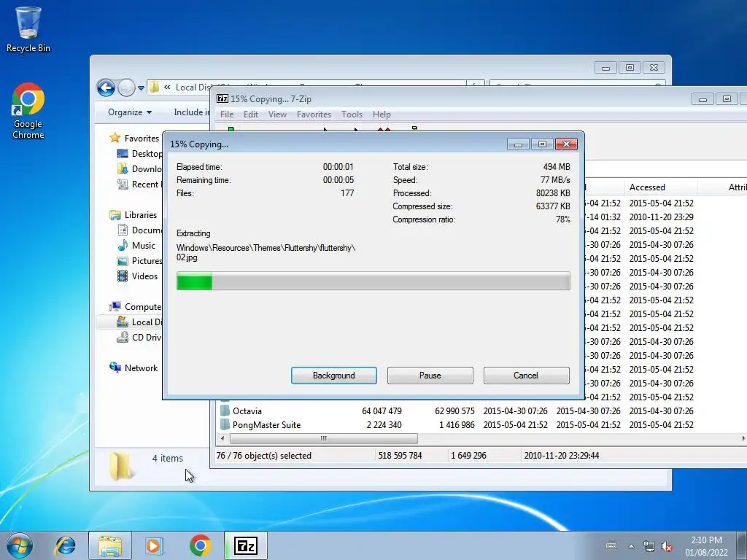Open Windows Explorer taskbar button
The height and width of the screenshot is (560, 747).
click(110, 545)
